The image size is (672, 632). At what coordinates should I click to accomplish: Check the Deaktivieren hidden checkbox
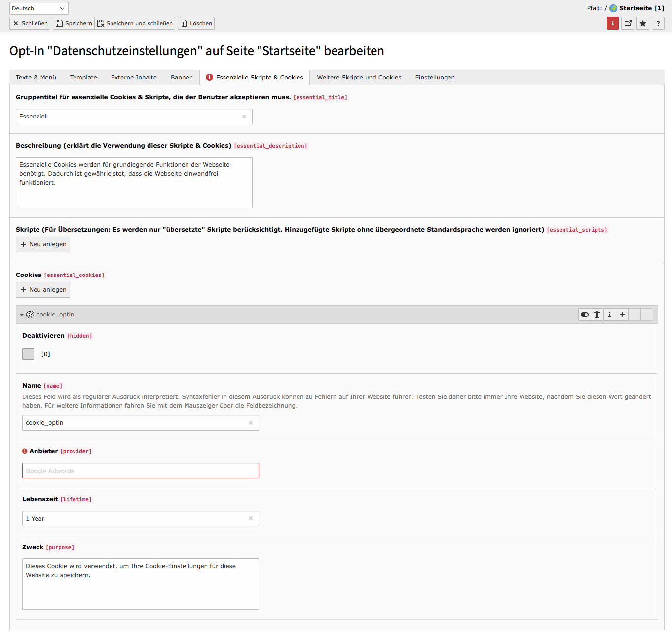click(28, 354)
